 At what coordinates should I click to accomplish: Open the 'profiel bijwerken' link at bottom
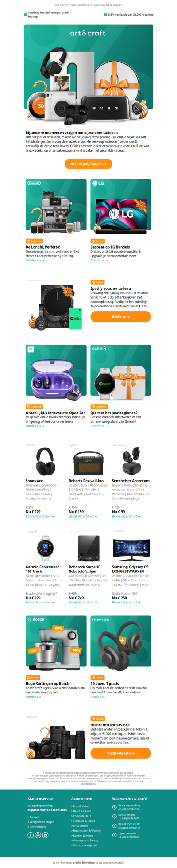click(x=84, y=862)
